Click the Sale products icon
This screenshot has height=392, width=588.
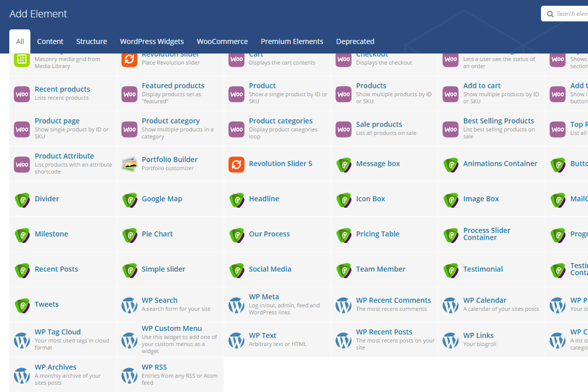coord(343,129)
